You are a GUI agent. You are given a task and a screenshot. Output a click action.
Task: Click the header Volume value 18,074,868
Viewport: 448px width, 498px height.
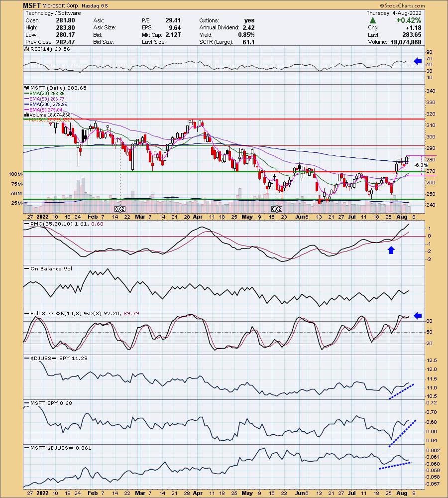coord(406,42)
